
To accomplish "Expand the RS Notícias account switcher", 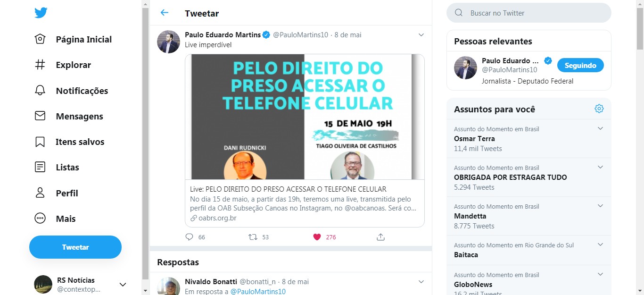I will (x=123, y=284).
